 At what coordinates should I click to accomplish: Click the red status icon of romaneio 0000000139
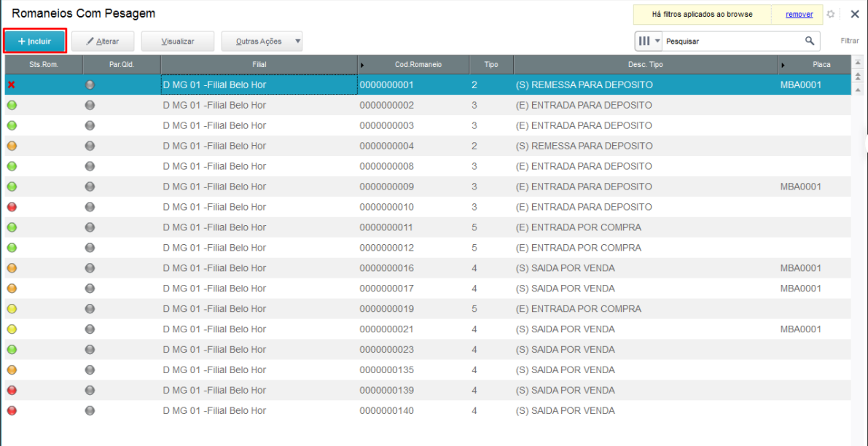pos(12,390)
